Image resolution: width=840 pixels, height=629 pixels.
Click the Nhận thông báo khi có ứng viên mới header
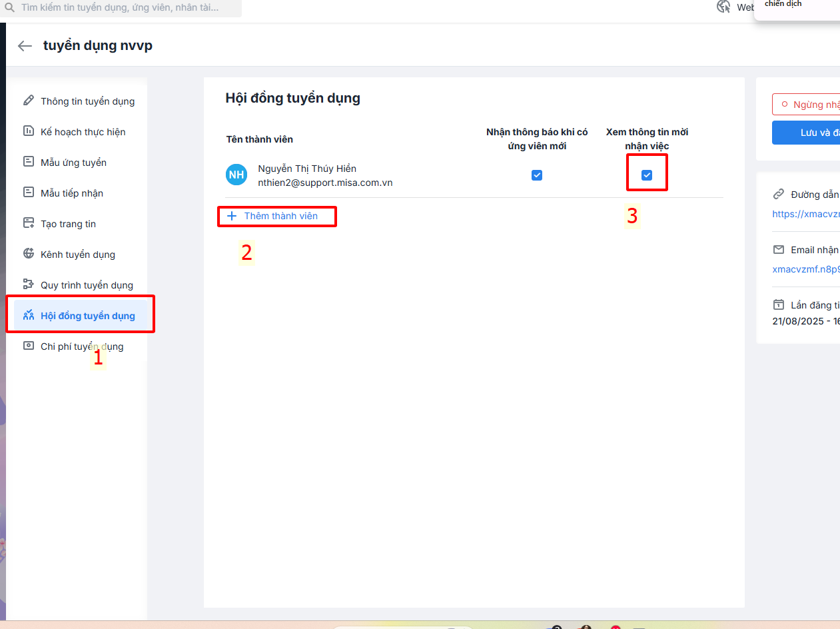(537, 139)
